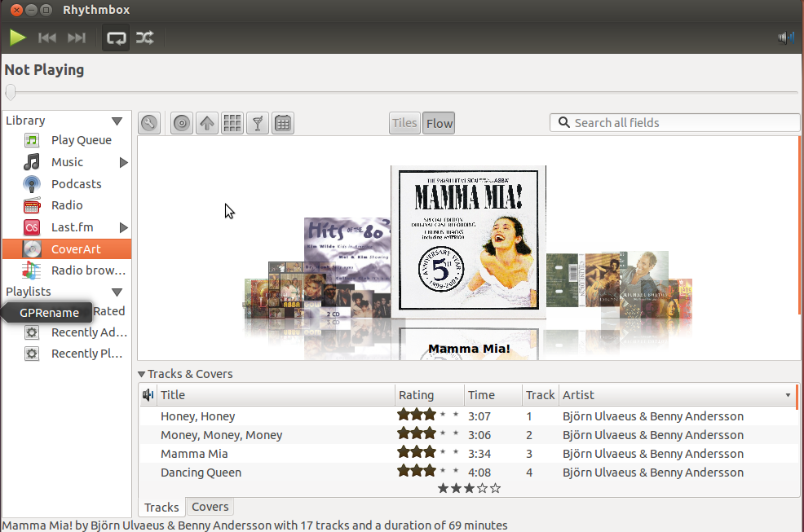Viewport: 804px width, 532px height.
Task: Toggle sort order arrow button
Action: [206, 123]
